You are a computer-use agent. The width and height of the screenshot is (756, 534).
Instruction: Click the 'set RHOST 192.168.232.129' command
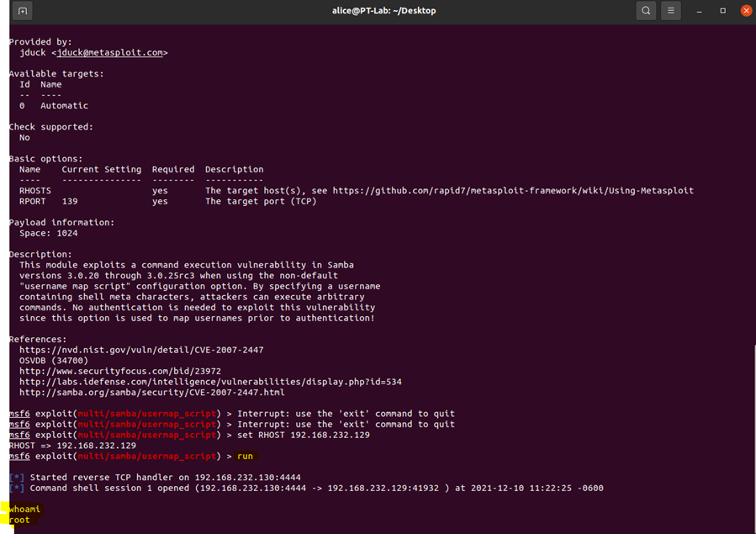304,435
